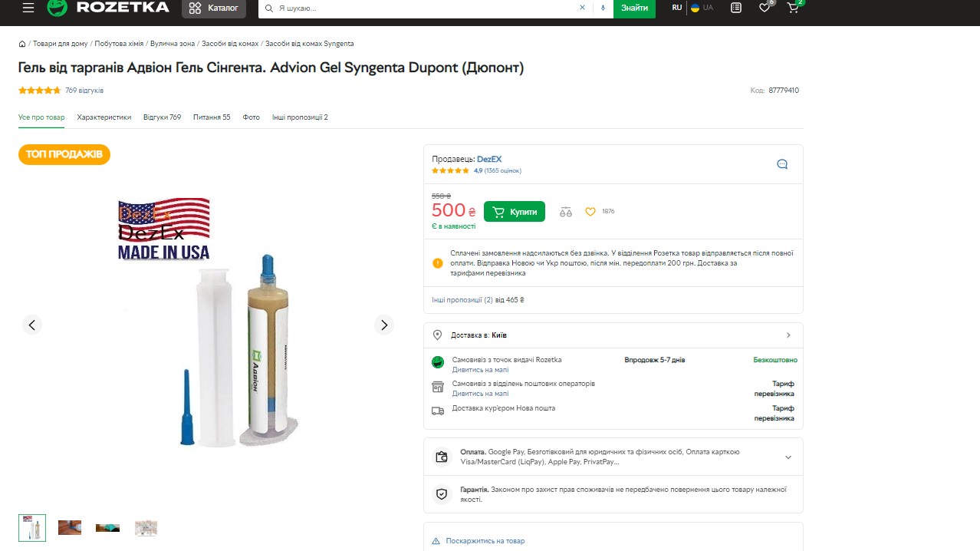The image size is (980, 551).
Task: Click the green Знайти search button
Action: pos(634,8)
